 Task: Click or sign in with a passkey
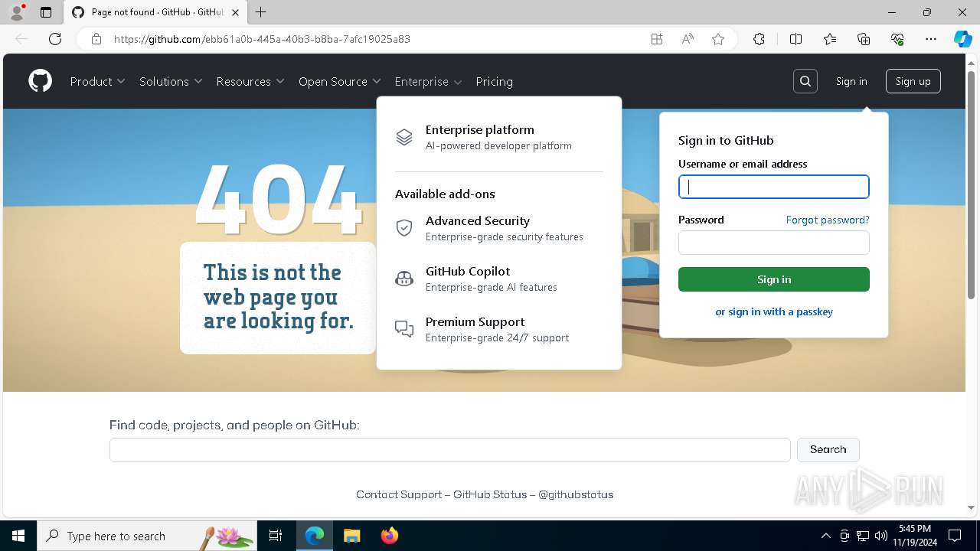[774, 311]
